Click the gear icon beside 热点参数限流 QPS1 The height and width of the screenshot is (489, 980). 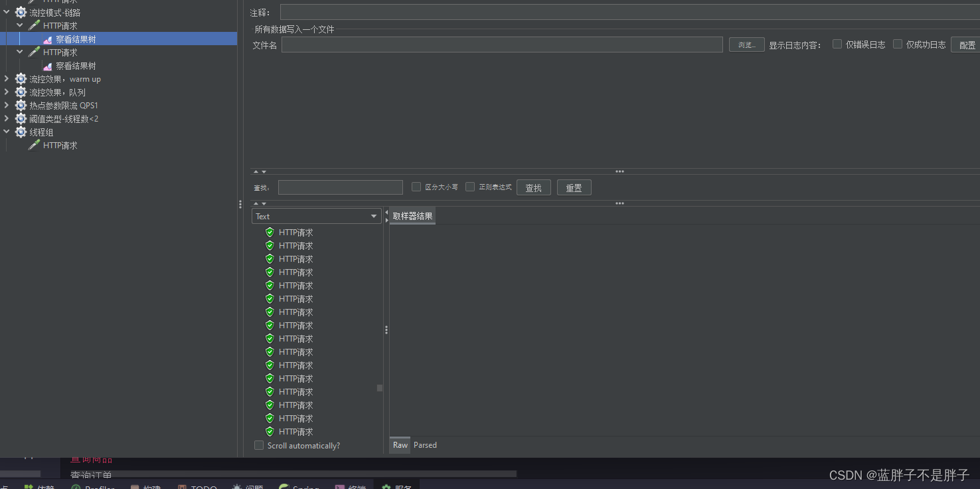21,105
